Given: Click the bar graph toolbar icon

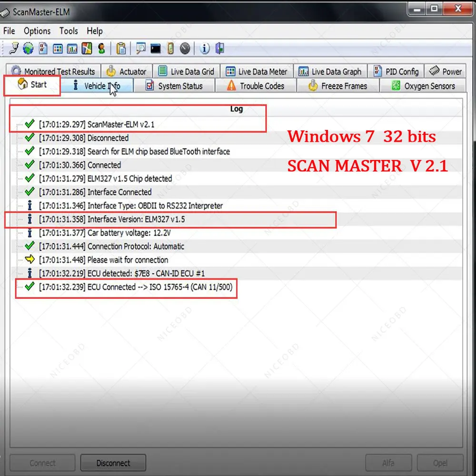Looking at the screenshot, I should 72,49.
